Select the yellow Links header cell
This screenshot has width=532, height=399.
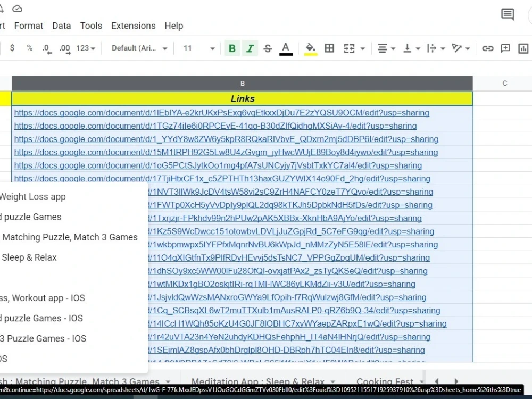coord(242,99)
